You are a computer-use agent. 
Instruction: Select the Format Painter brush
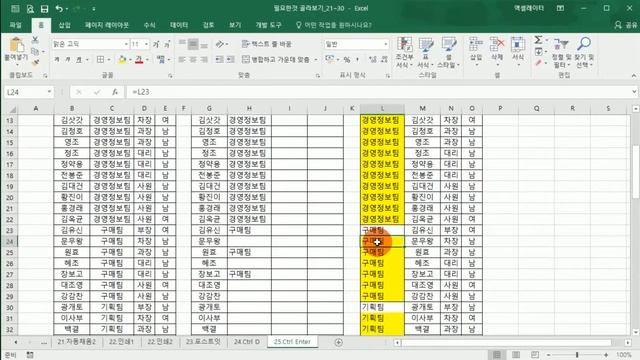click(x=35, y=62)
